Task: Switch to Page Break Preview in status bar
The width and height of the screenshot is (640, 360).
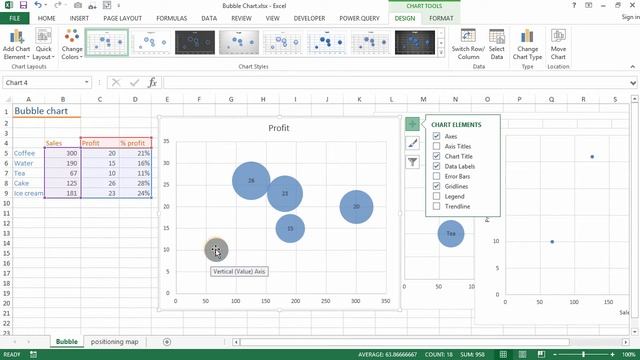Action: pos(541,354)
